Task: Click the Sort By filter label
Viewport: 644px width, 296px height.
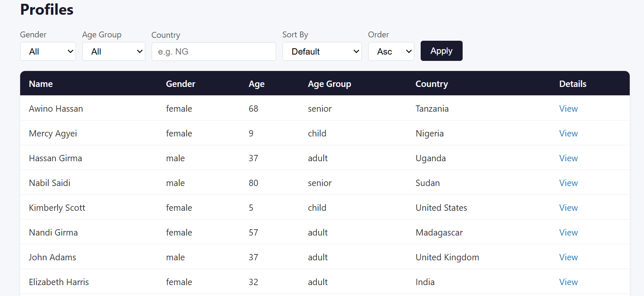Action: click(295, 35)
